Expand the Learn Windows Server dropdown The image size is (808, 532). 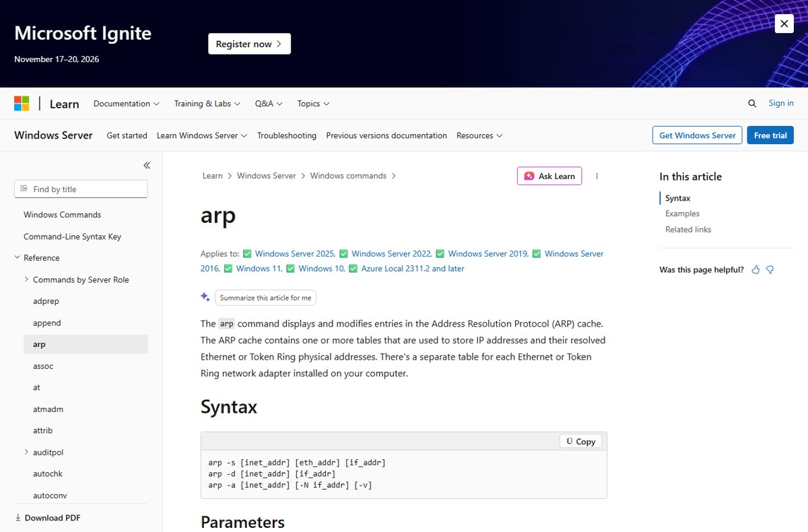(x=202, y=135)
